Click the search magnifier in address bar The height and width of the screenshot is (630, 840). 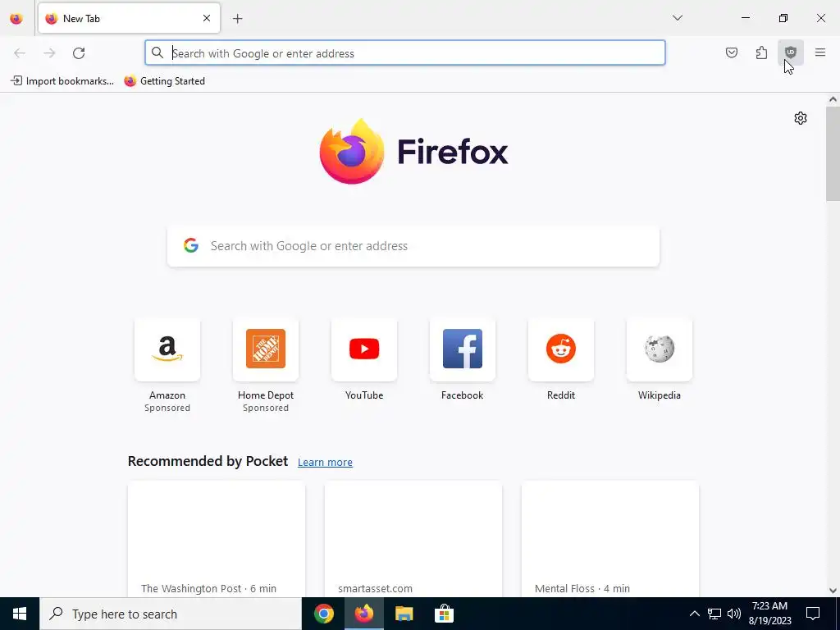157,52
